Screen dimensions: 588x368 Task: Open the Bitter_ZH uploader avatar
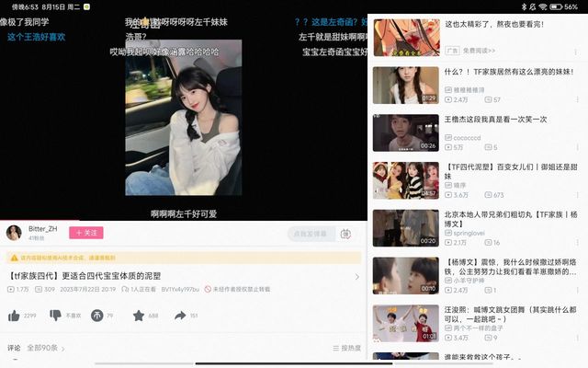click(14, 233)
